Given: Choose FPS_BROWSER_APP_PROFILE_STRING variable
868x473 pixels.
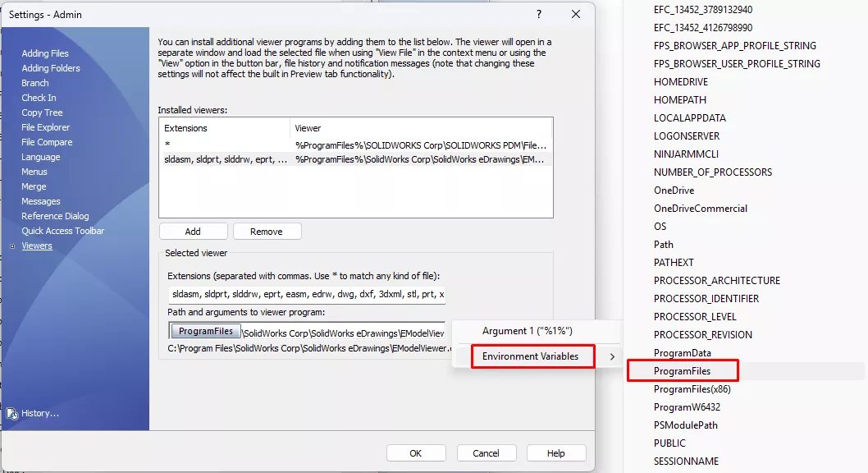Looking at the screenshot, I should pos(734,46).
